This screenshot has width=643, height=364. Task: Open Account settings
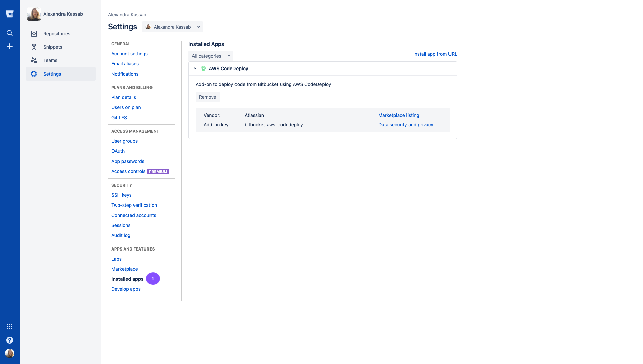click(129, 54)
